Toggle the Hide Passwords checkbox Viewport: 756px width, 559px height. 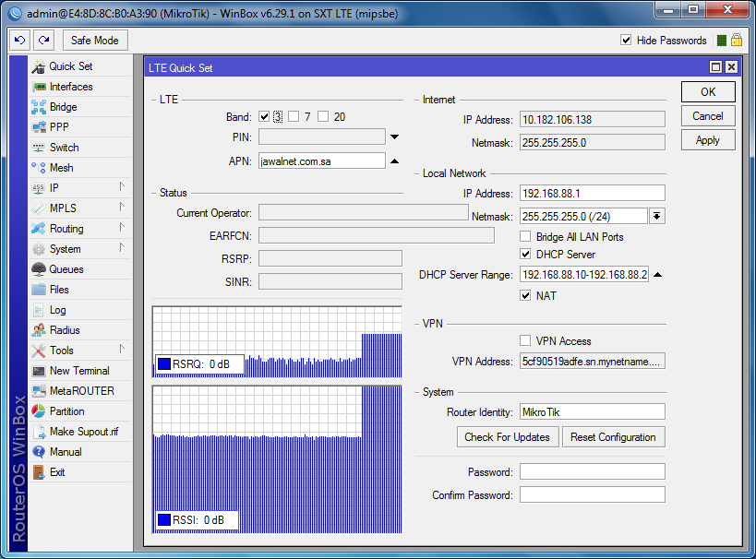tap(626, 41)
